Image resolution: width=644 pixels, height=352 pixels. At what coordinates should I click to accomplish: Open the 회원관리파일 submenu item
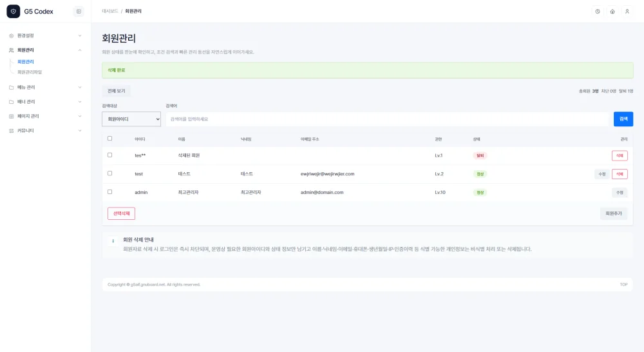[x=30, y=72]
